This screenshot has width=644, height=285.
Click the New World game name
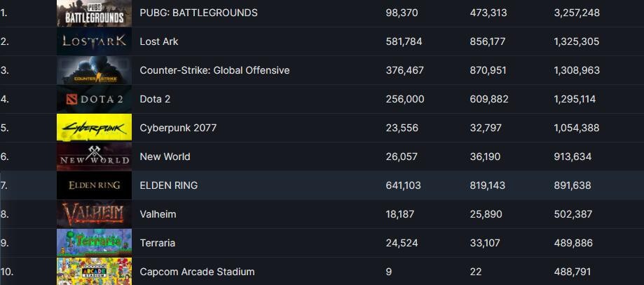coord(165,157)
